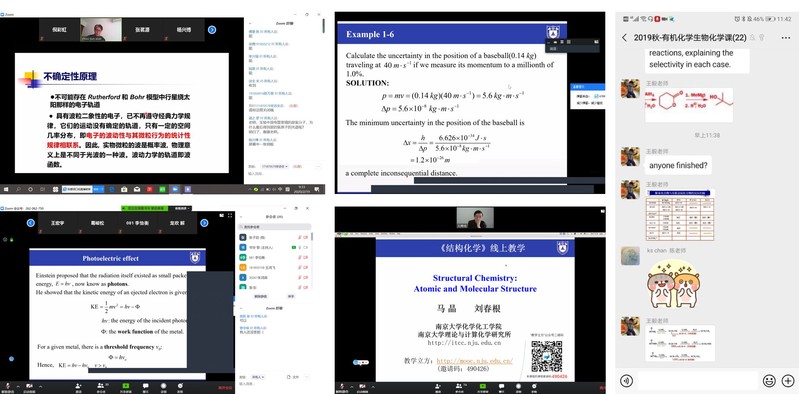
Task: Open group chat details via three dots
Action: (785, 38)
